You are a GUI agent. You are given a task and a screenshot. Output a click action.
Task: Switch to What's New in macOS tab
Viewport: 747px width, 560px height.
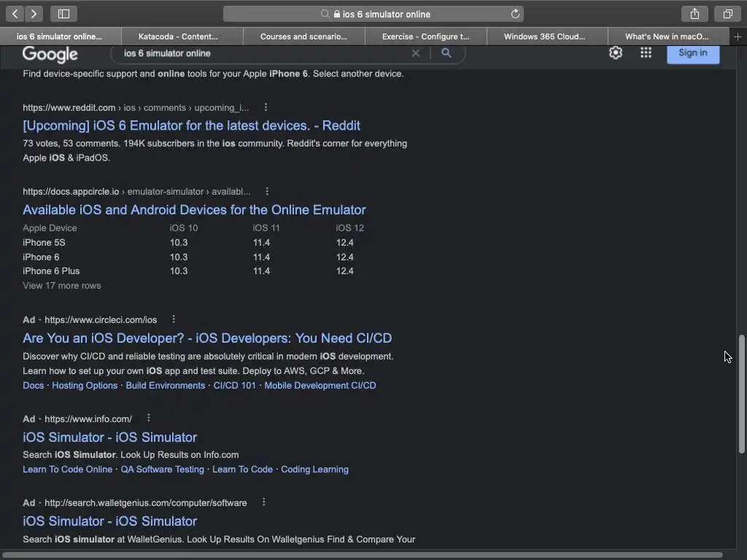click(x=668, y=36)
